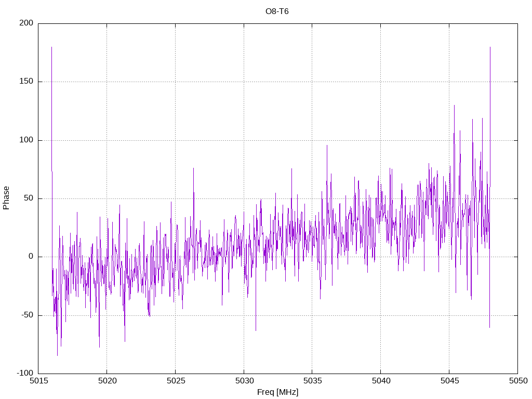Image resolution: width=532 pixels, height=399 pixels.
Task: Click the Freq [MHz] x-axis label
Action: pyautogui.click(x=277, y=392)
